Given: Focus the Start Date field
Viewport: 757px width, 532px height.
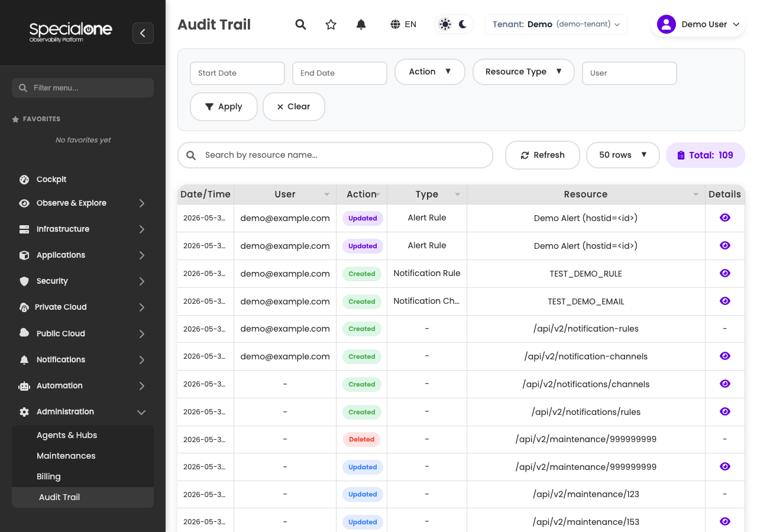Looking at the screenshot, I should point(237,73).
